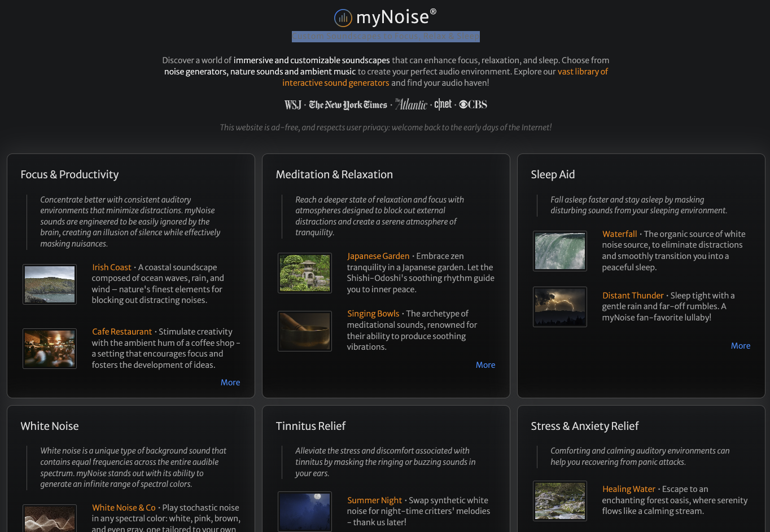Show More Sleep Aid soundscapes
The width and height of the screenshot is (770, 532).
pyautogui.click(x=741, y=346)
